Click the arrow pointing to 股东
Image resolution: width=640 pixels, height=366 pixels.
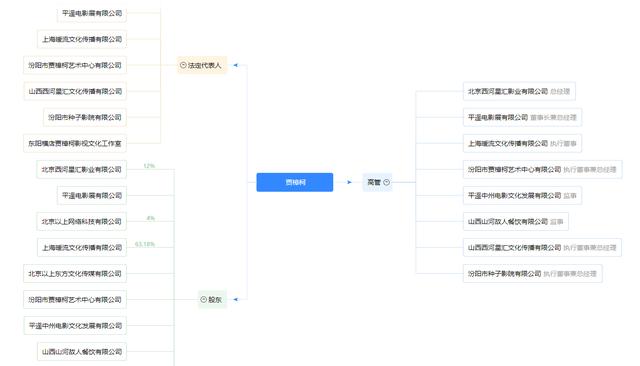coord(236,299)
